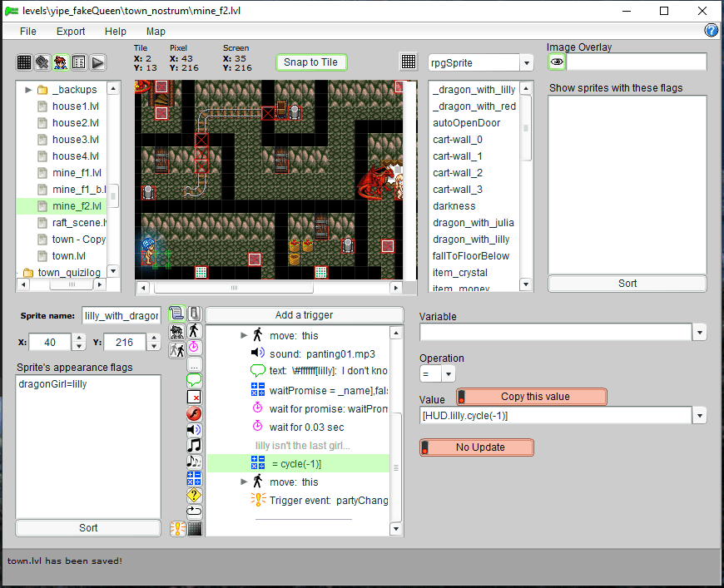Screen dimensions: 724x588
Task: Open the rpgSprite dropdown
Action: [x=526, y=63]
